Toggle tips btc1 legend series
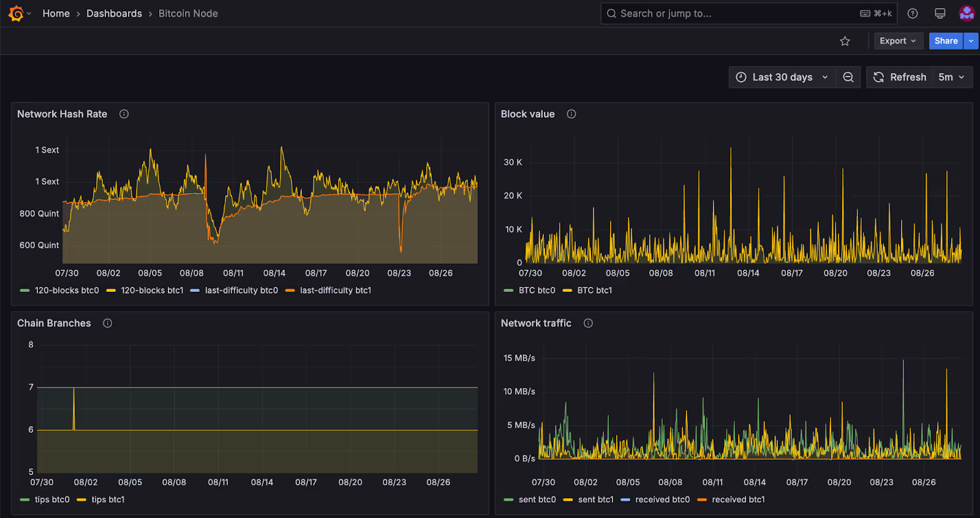 click(x=108, y=500)
